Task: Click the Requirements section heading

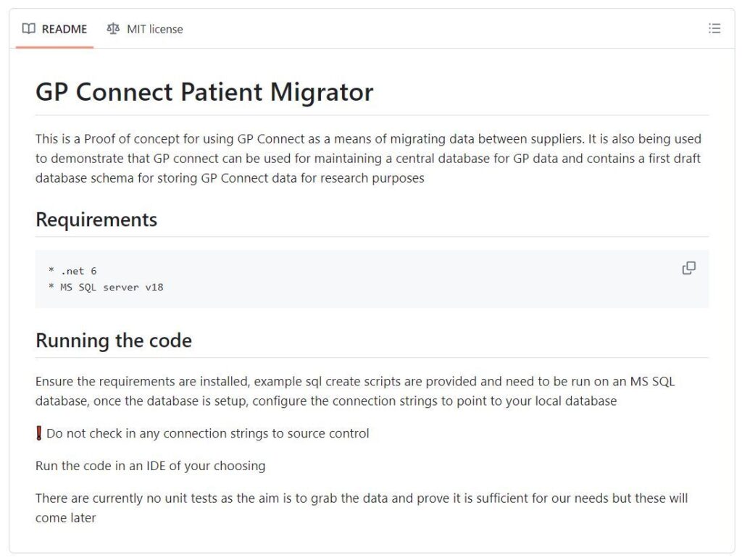Action: click(x=96, y=220)
